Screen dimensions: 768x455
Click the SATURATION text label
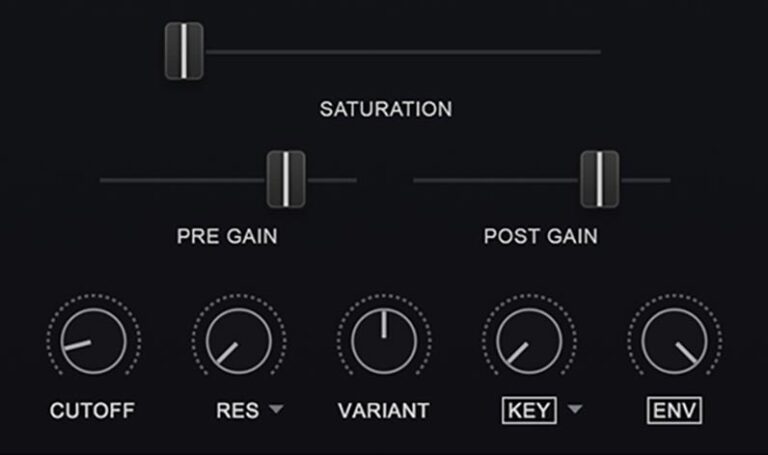[x=386, y=109]
